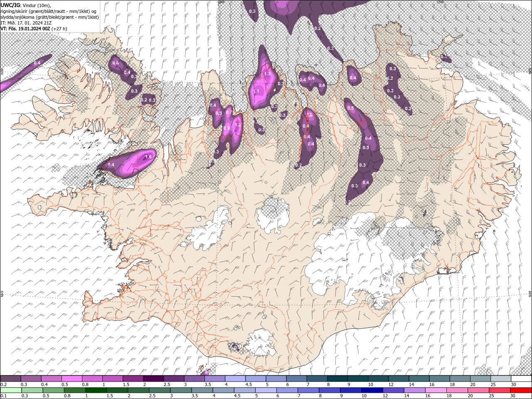Click the 0.2 label starting the snow legend
The image size is (532, 399).
(2, 384)
